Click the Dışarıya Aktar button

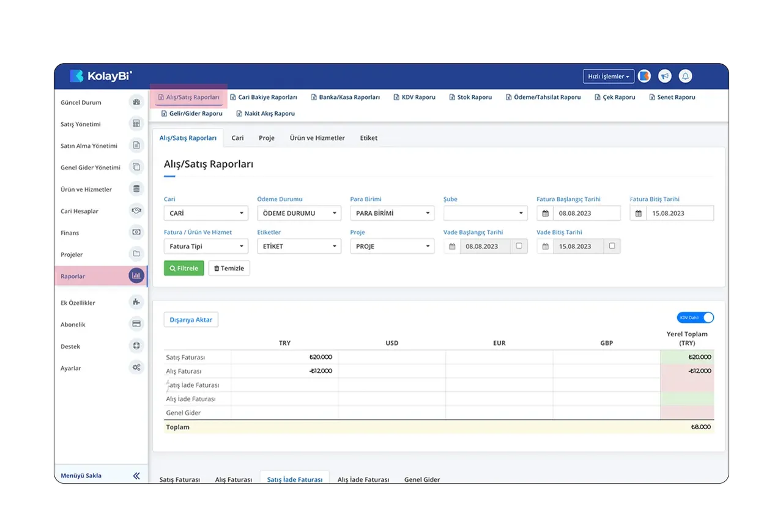[191, 320]
